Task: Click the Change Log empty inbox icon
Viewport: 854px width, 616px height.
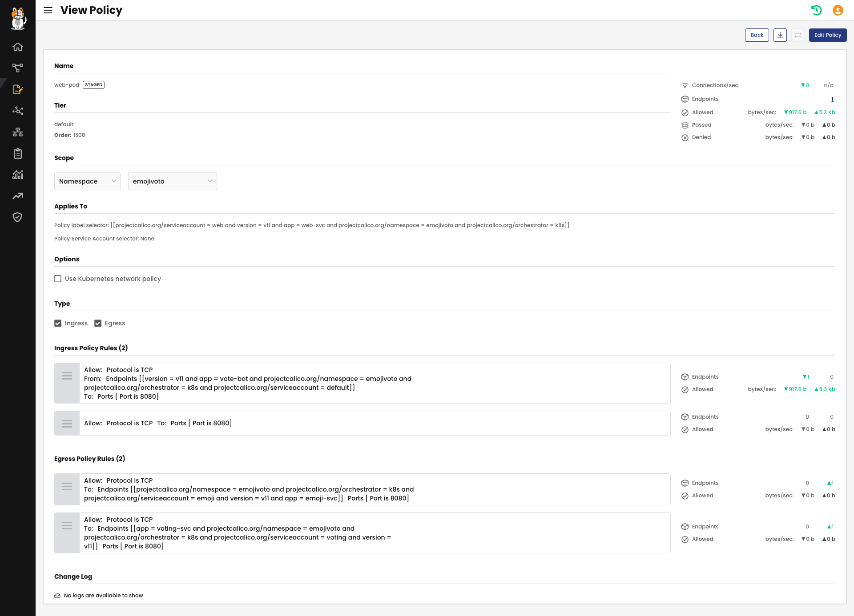Action: click(57, 596)
